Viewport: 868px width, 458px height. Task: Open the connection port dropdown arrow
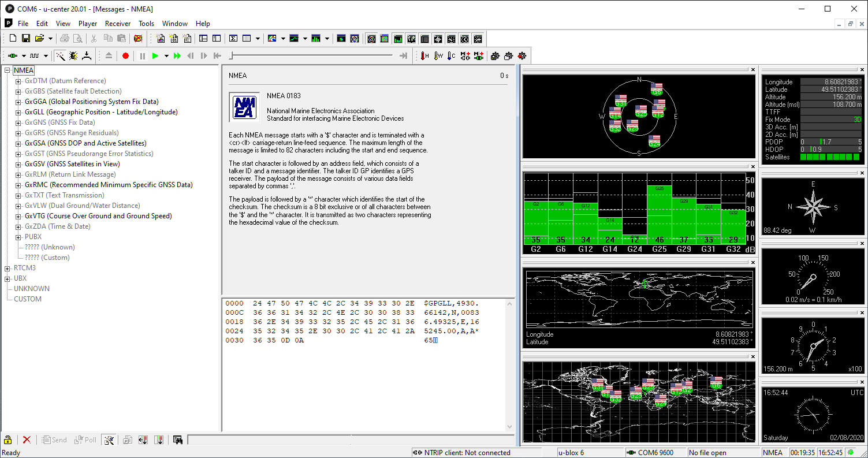click(x=24, y=56)
